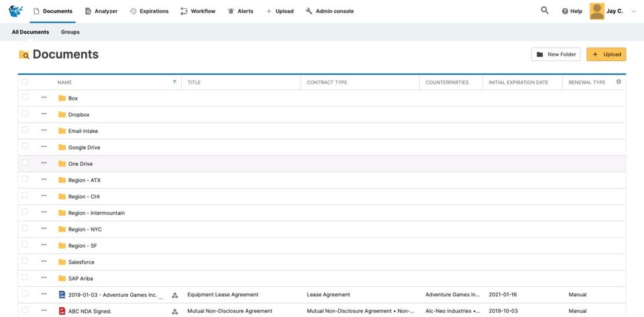
Task: Open the table column settings gear
Action: pyautogui.click(x=619, y=82)
